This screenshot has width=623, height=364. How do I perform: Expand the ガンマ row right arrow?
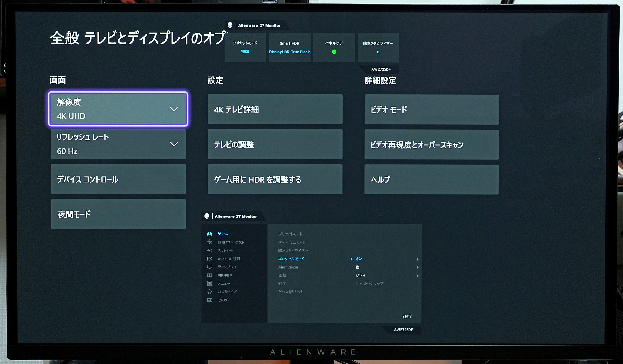(418, 276)
